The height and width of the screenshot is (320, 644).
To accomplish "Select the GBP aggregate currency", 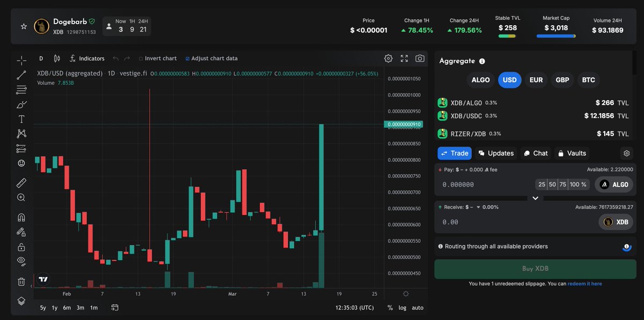I will click(x=562, y=80).
